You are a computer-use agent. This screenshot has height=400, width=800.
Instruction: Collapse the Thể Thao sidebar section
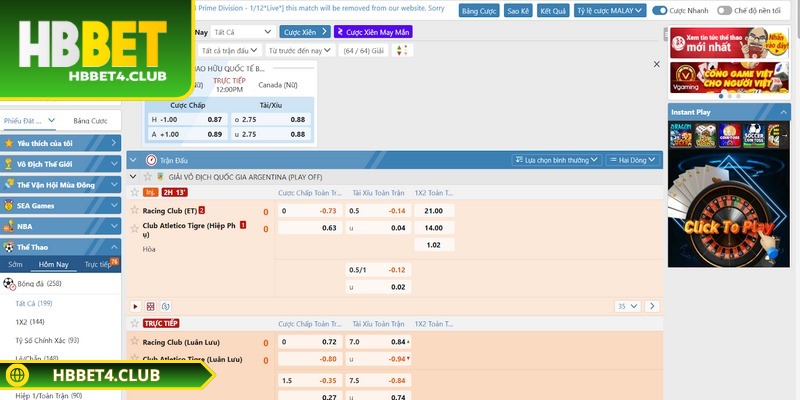tap(114, 247)
